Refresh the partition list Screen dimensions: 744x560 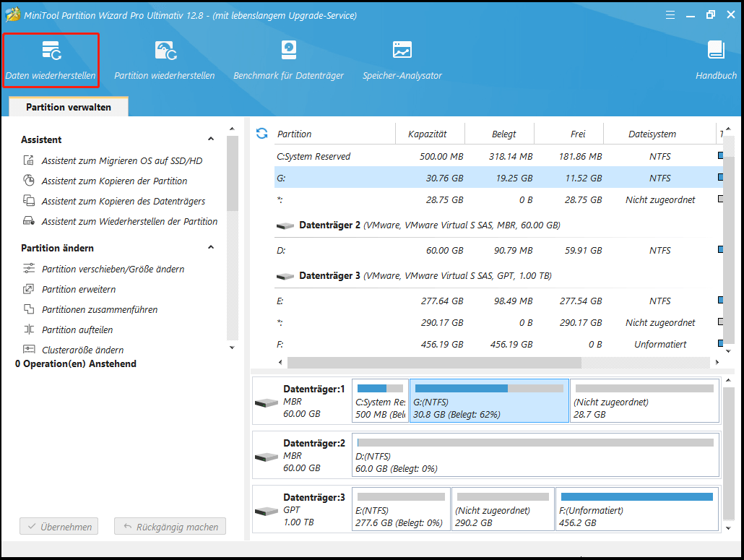[262, 134]
